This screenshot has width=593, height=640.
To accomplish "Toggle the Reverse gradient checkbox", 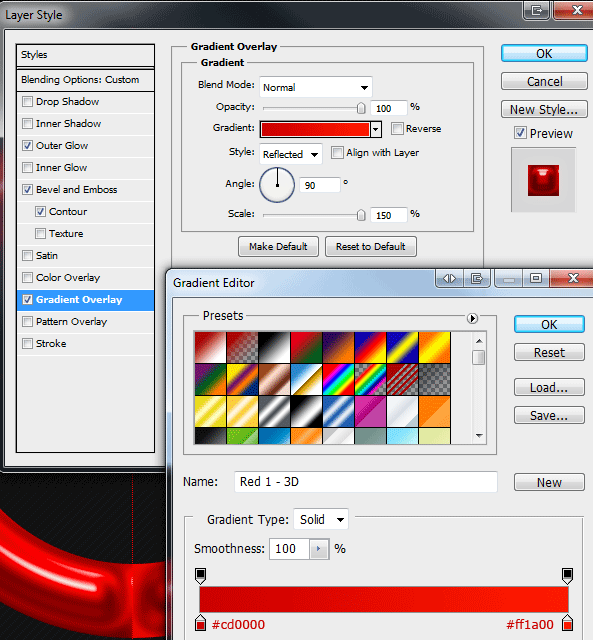I will click(397, 129).
